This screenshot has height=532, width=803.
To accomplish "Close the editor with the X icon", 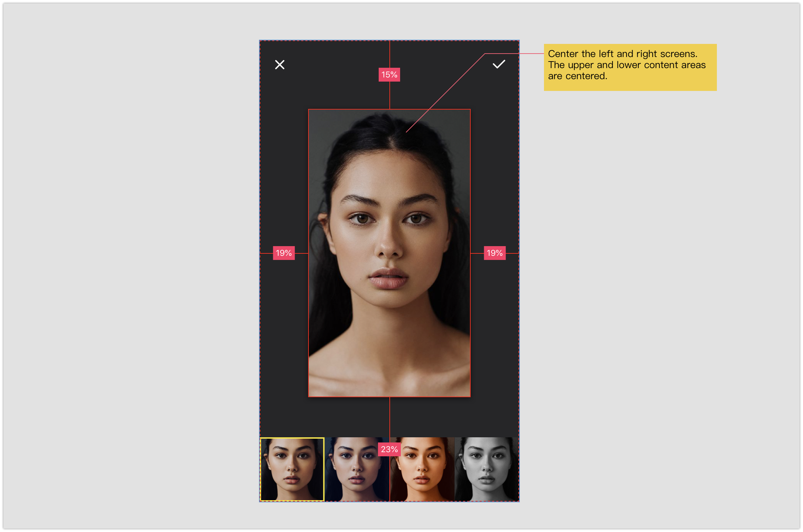I will (x=279, y=65).
